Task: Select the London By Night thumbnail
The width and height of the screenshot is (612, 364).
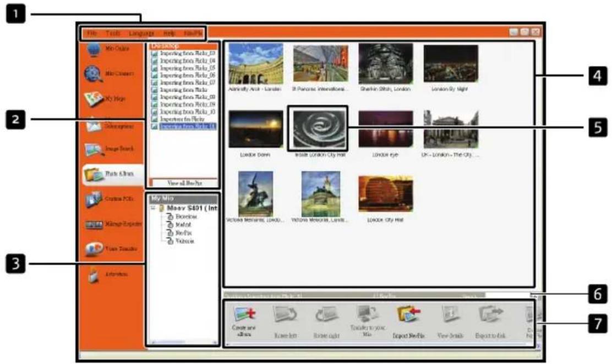Action: tap(451, 64)
